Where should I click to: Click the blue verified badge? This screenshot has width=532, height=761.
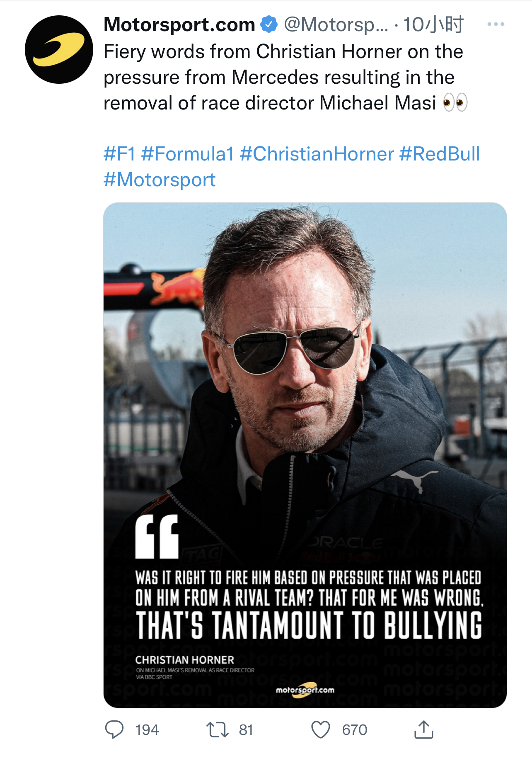269,24
